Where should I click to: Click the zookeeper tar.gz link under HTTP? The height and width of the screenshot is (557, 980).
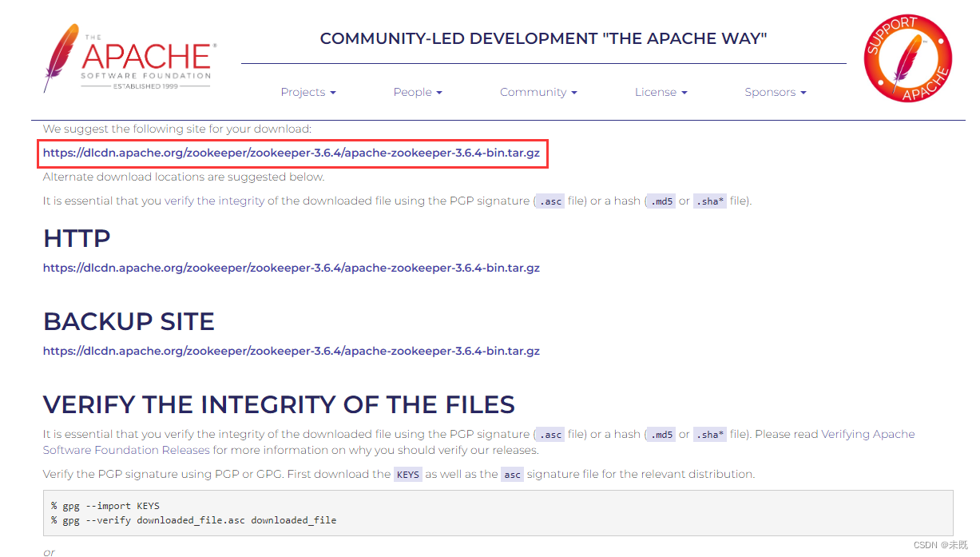pyautogui.click(x=292, y=268)
